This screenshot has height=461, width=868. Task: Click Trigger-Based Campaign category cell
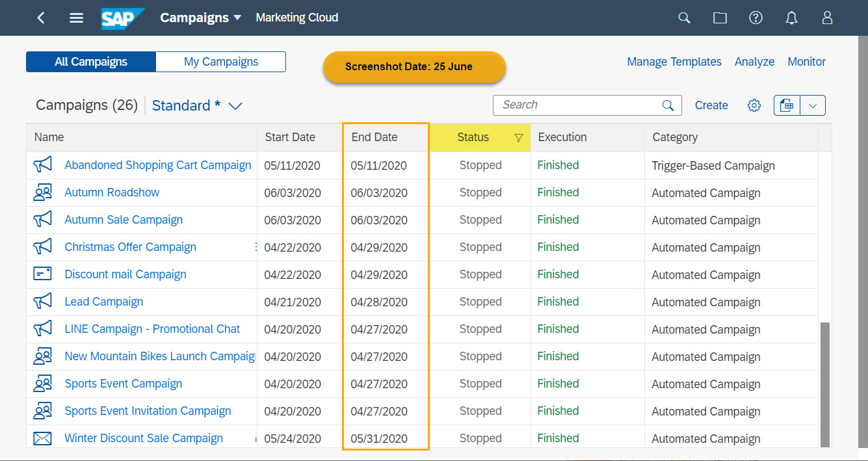[713, 166]
